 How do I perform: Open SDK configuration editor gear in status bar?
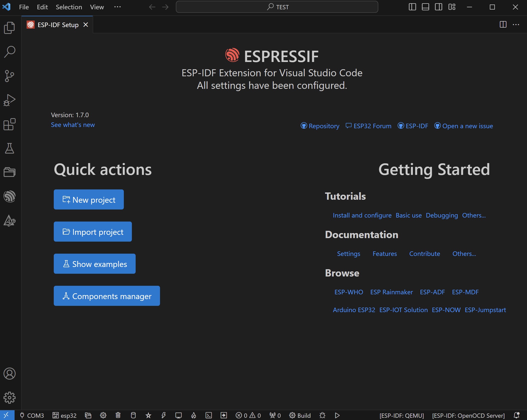[103, 415]
